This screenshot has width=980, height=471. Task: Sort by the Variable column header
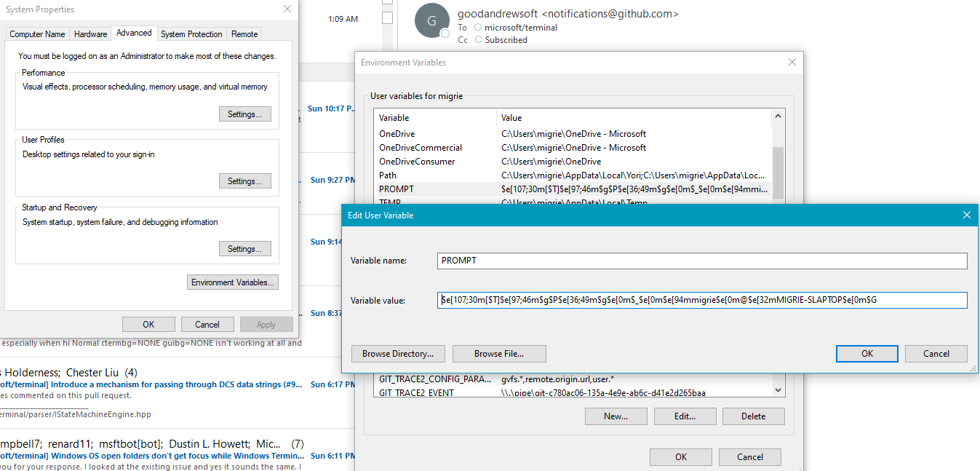pyautogui.click(x=436, y=117)
